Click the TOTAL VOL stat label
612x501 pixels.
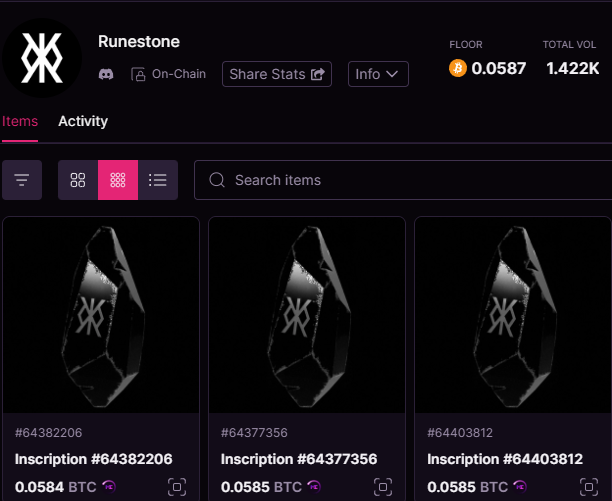pyautogui.click(x=569, y=44)
